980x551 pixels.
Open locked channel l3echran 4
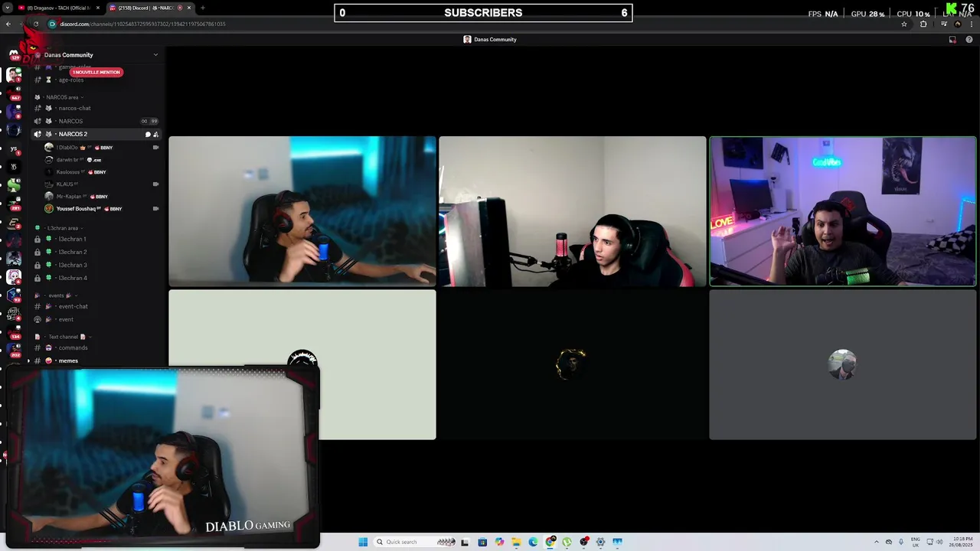73,278
